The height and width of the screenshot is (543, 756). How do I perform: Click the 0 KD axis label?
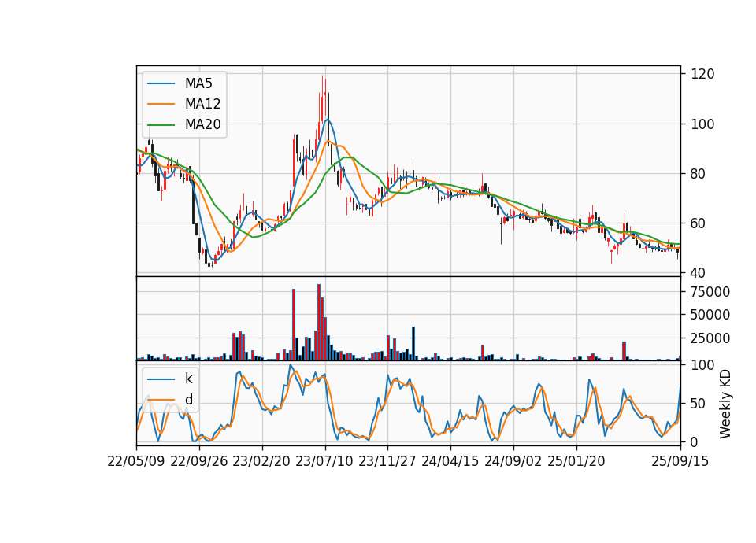(695, 442)
